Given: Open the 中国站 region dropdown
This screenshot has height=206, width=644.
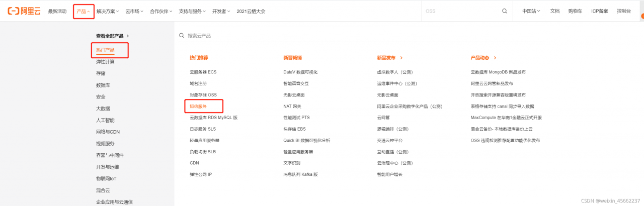Looking at the screenshot, I should point(531,11).
